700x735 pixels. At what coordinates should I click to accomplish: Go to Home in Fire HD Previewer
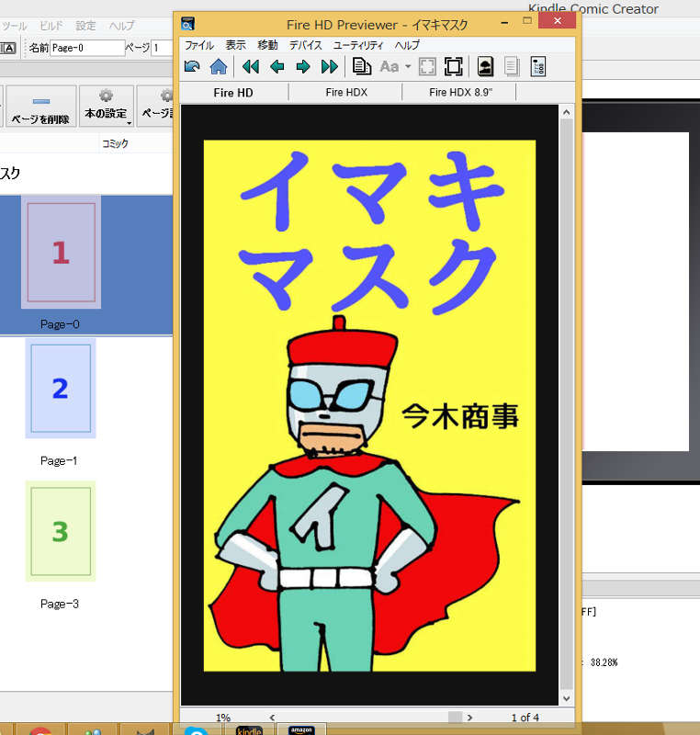pos(219,66)
